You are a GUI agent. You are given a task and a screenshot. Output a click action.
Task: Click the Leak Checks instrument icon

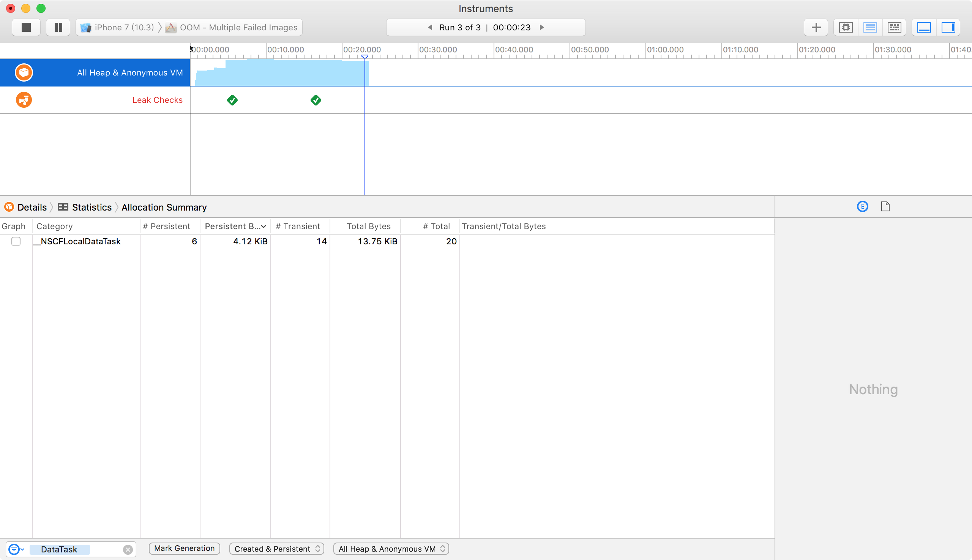click(x=24, y=100)
